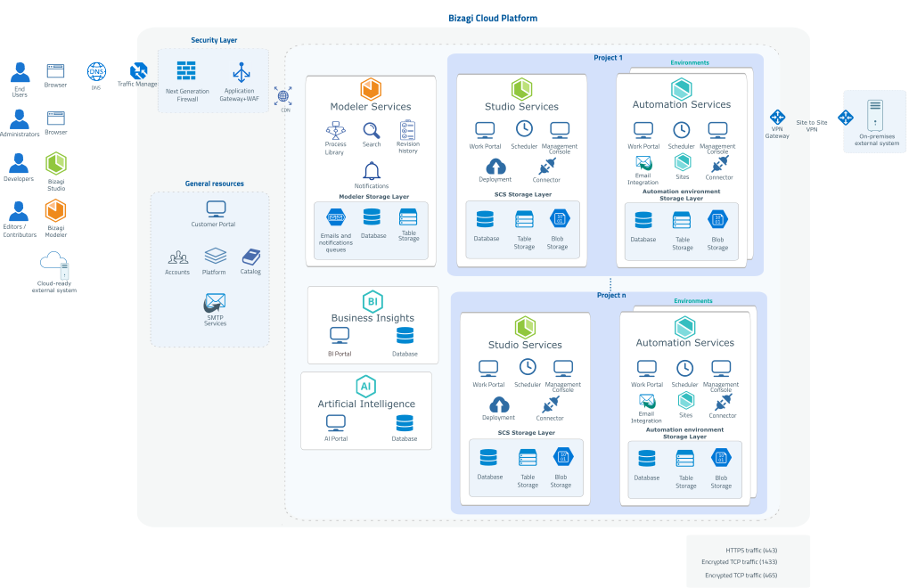The height and width of the screenshot is (588, 917).
Task: Click the Modeler Storage Layer heading
Action: point(374,196)
